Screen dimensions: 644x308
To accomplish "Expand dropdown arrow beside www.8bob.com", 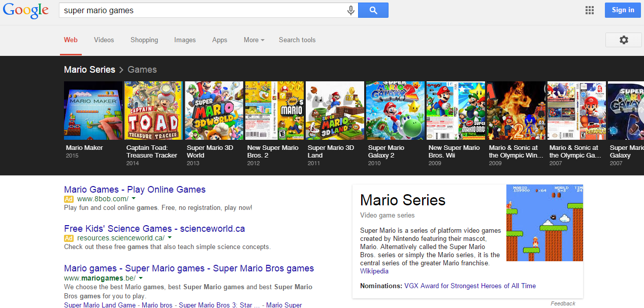I will pos(134,199).
